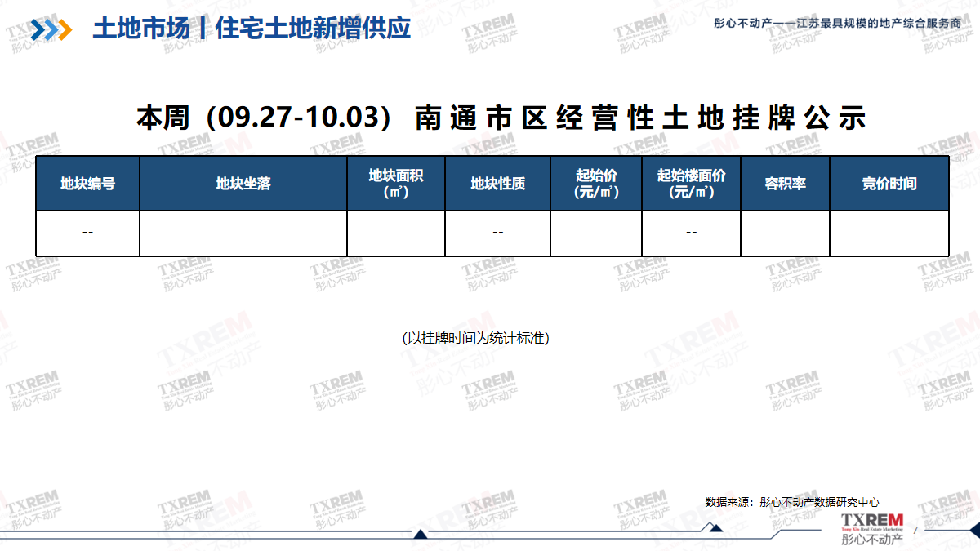This screenshot has height=551, width=980.
Task: Click the 地块坐落 column header
Action: point(243,184)
